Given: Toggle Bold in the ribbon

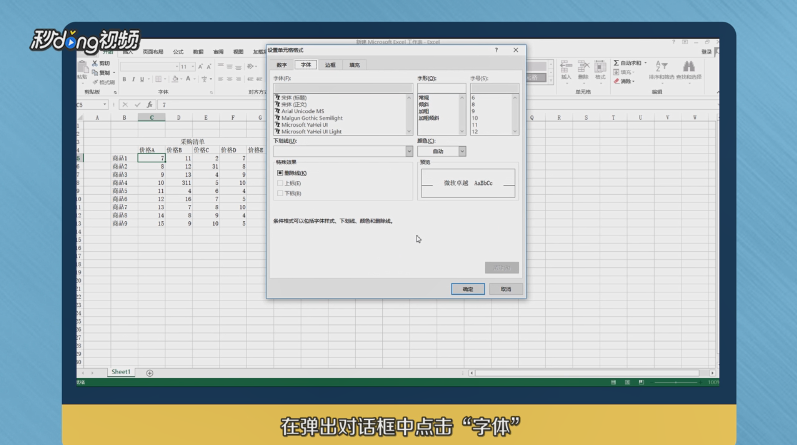Looking at the screenshot, I should [125, 79].
